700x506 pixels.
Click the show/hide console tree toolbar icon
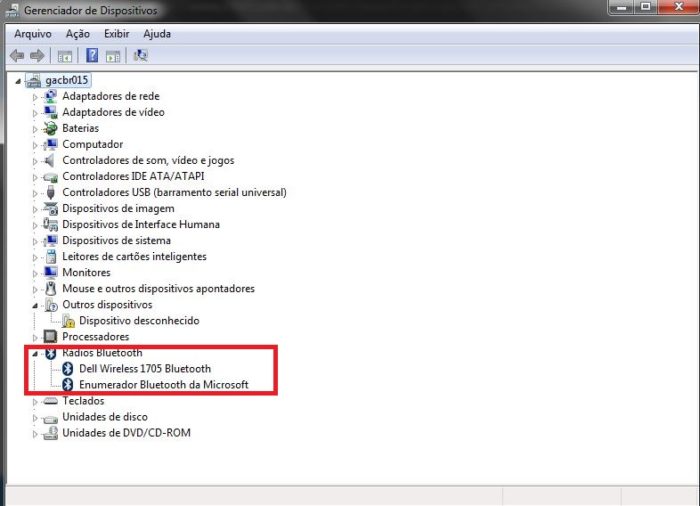pos(65,56)
